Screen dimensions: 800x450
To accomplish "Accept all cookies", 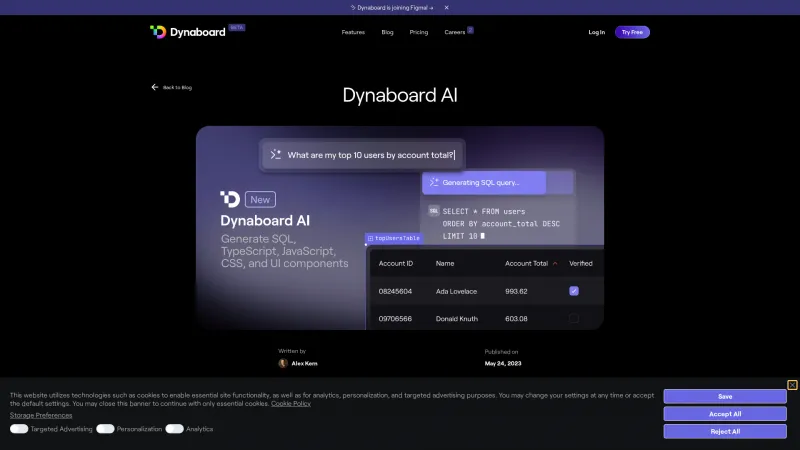I will (x=725, y=414).
